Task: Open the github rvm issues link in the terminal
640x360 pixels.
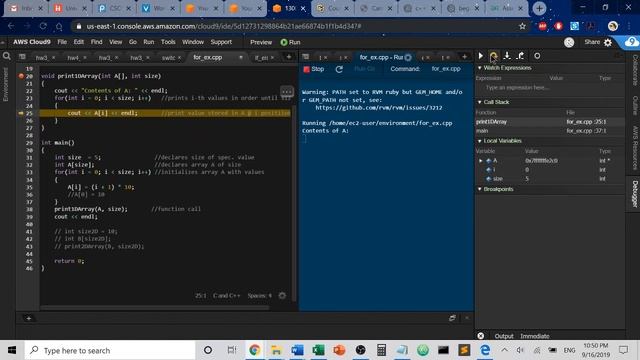Action: (x=379, y=108)
